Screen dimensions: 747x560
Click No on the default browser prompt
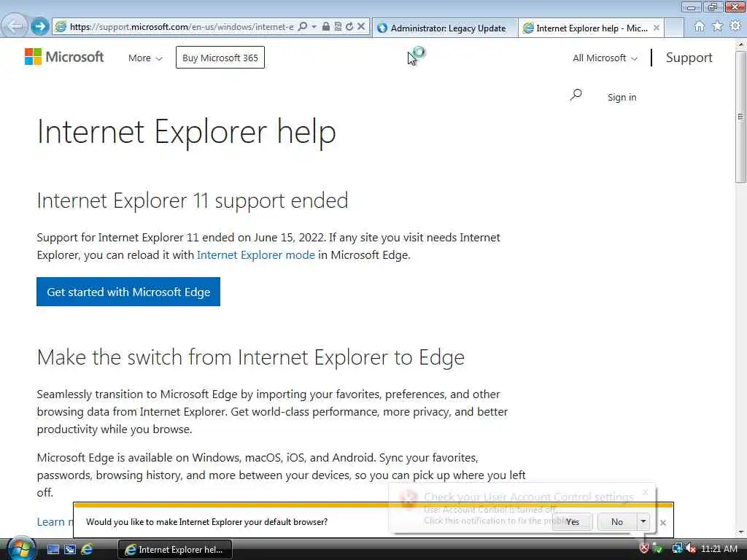617,522
